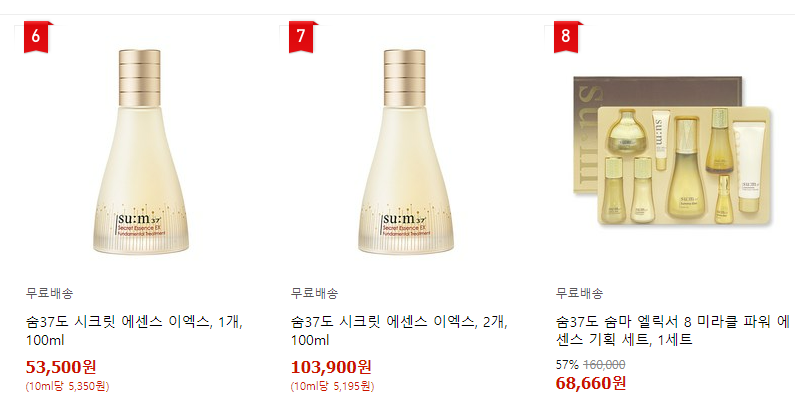Screen dimensions: 795x401
Task: Click the 68,660원 discounted price
Action: [591, 383]
